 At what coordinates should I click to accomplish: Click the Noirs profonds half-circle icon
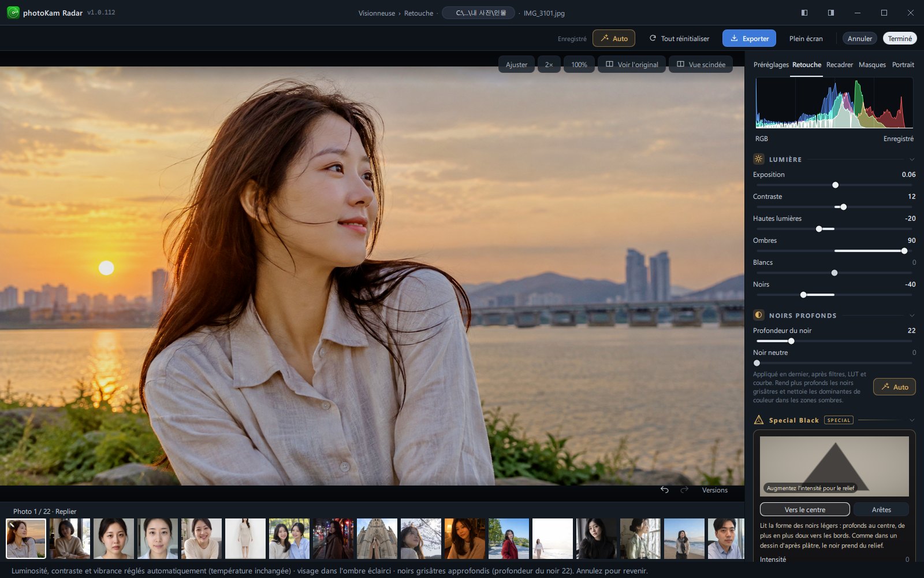tap(759, 315)
